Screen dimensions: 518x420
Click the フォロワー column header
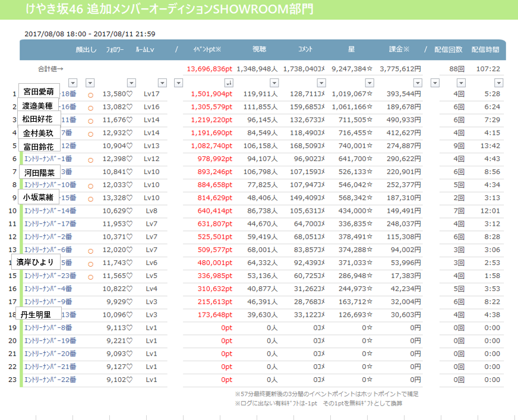pos(115,49)
